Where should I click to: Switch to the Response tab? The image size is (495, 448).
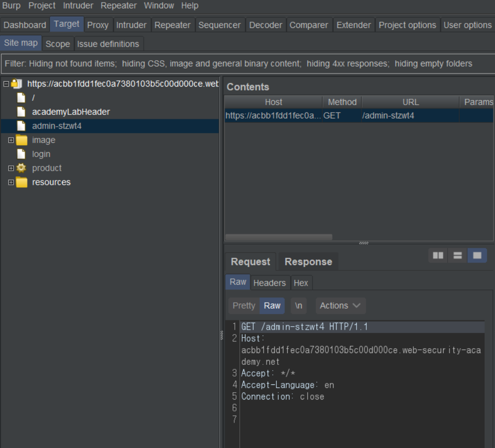point(308,262)
